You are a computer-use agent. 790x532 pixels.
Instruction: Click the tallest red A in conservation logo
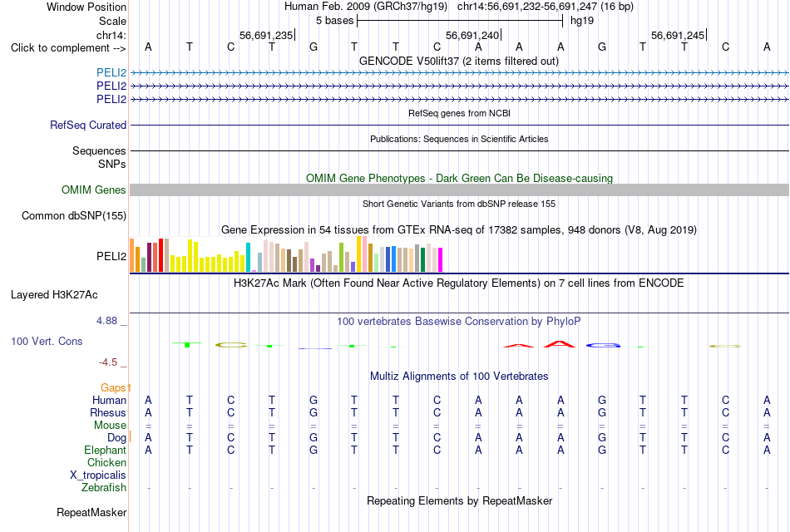(x=560, y=344)
